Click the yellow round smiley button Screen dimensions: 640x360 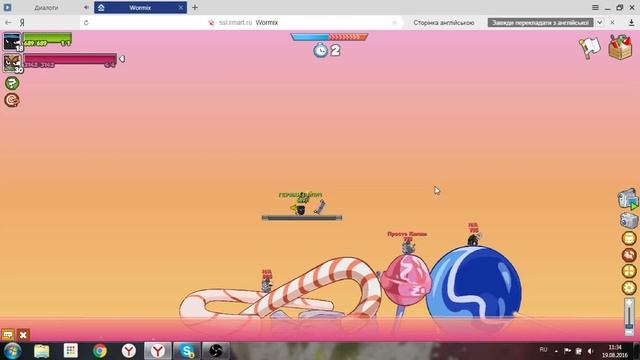(629, 238)
